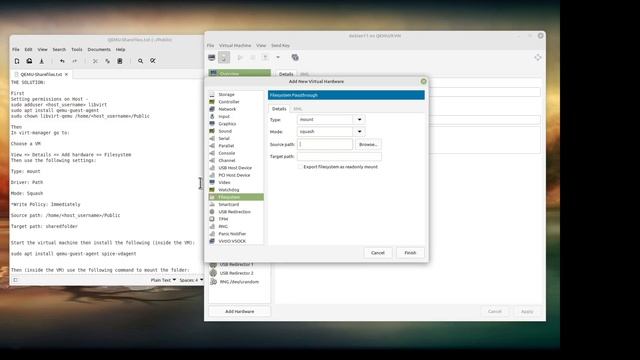The width and height of the screenshot is (640, 360).
Task: Select PCI Host Device in hardware list
Action: (x=236, y=175)
